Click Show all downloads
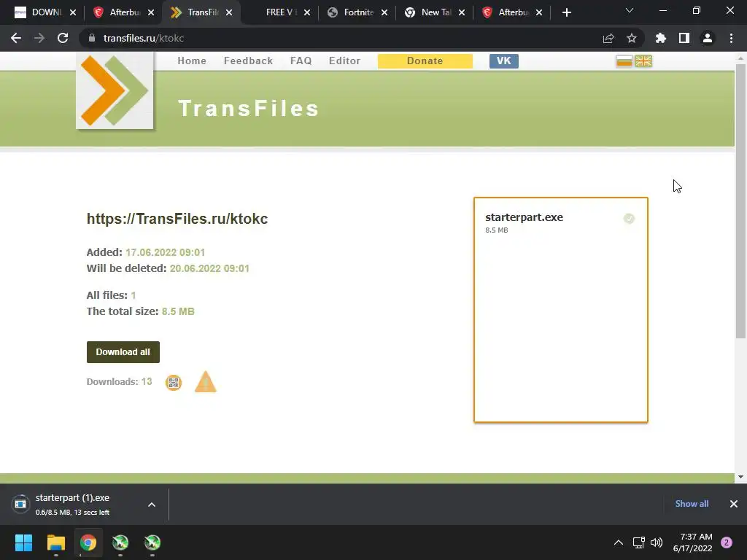This screenshot has height=560, width=747. 692,504
